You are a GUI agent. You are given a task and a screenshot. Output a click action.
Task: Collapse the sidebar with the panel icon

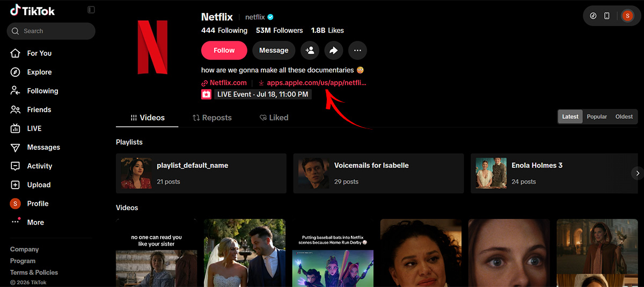tap(91, 10)
